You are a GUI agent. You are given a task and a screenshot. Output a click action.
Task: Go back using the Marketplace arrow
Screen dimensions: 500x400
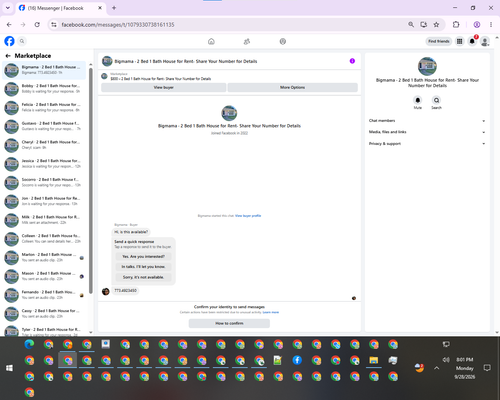pyautogui.click(x=8, y=56)
